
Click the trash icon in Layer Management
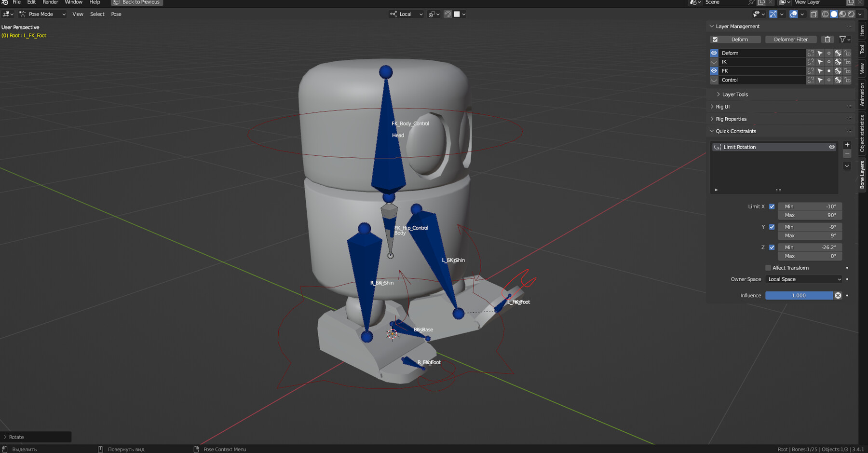pos(827,39)
